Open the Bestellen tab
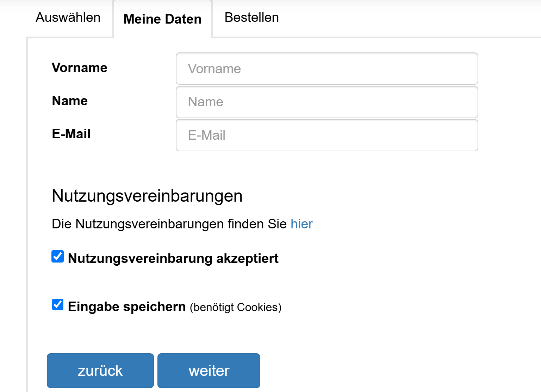This screenshot has width=541, height=392. [251, 18]
